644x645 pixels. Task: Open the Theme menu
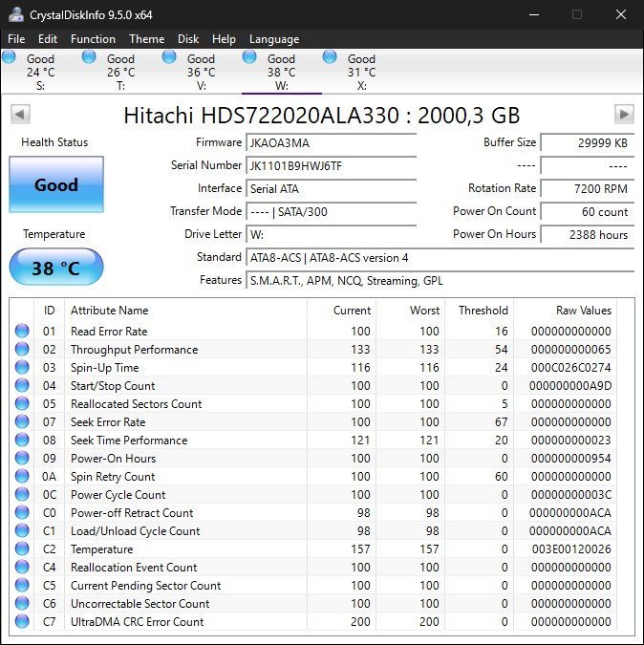[146, 39]
